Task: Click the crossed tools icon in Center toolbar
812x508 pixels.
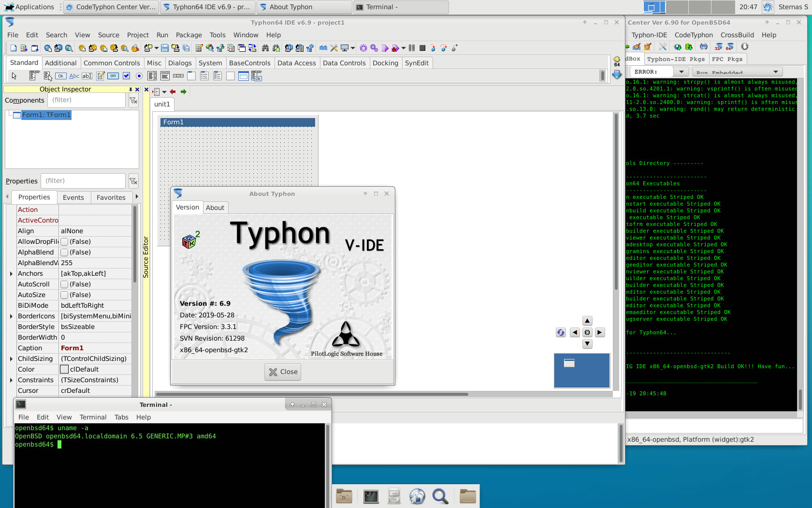Action: [663, 47]
